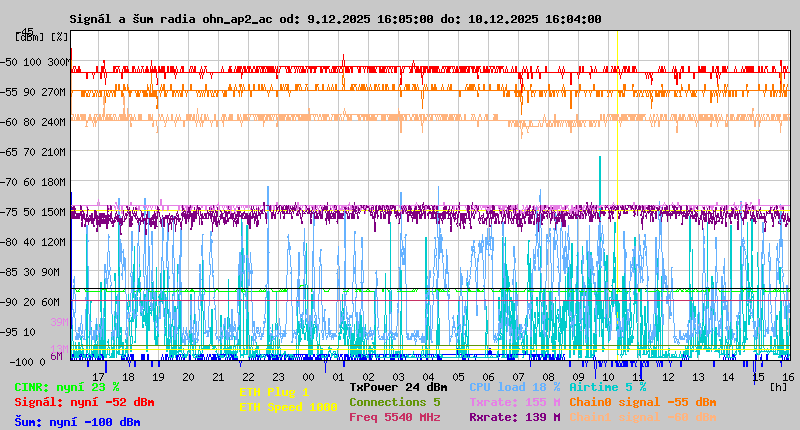The image size is (800, 430).
Task: Select the ETH Speed 1000 legend entry
Action: pos(288,407)
